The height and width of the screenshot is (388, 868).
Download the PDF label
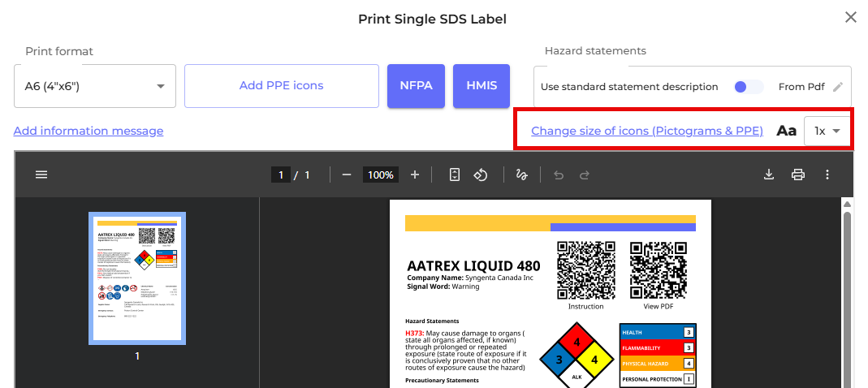768,175
